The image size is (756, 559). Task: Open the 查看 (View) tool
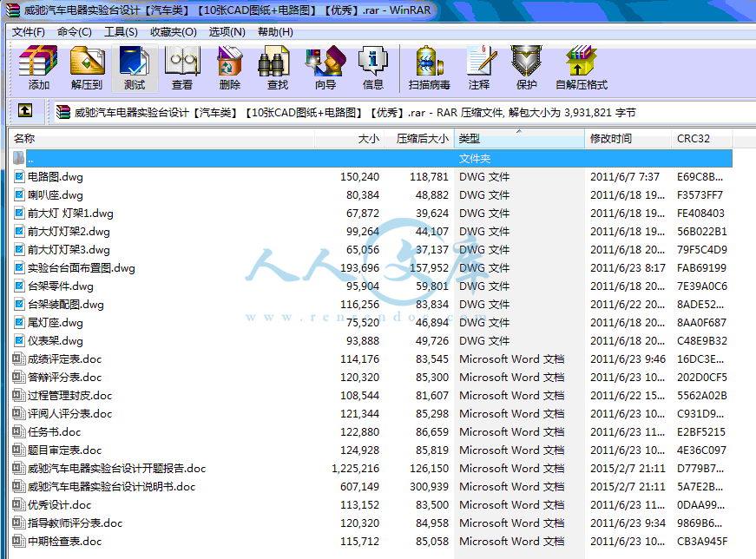click(182, 68)
